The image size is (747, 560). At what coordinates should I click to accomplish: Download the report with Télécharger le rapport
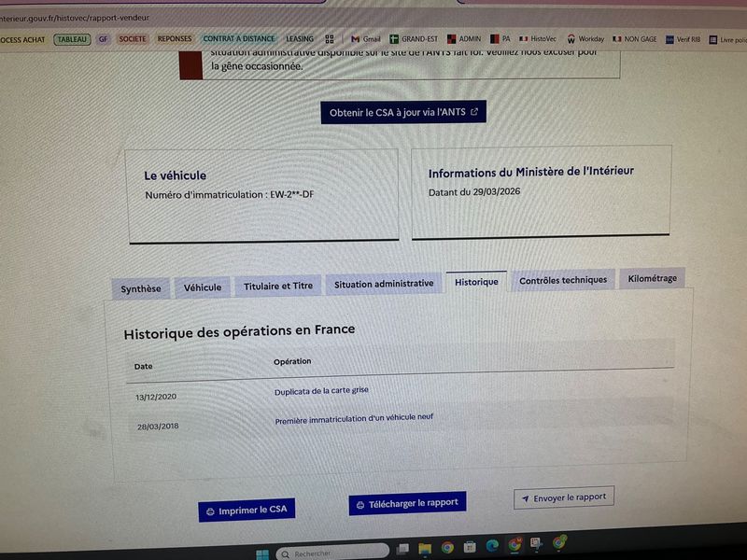click(407, 503)
